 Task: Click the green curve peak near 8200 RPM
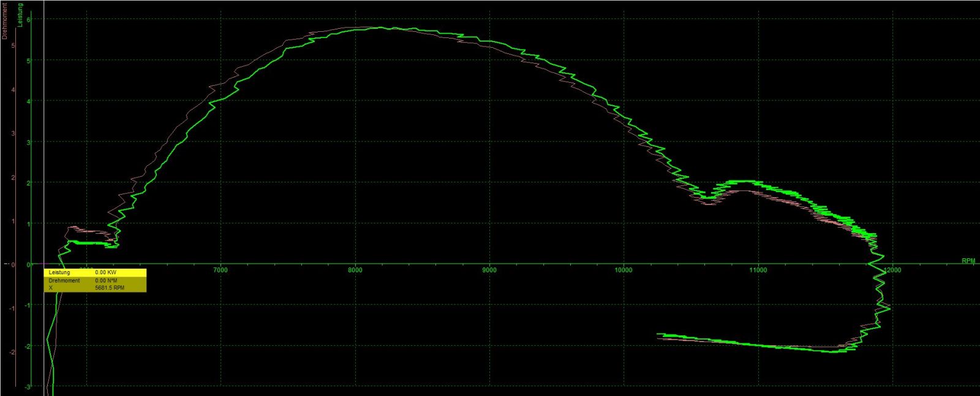380,28
